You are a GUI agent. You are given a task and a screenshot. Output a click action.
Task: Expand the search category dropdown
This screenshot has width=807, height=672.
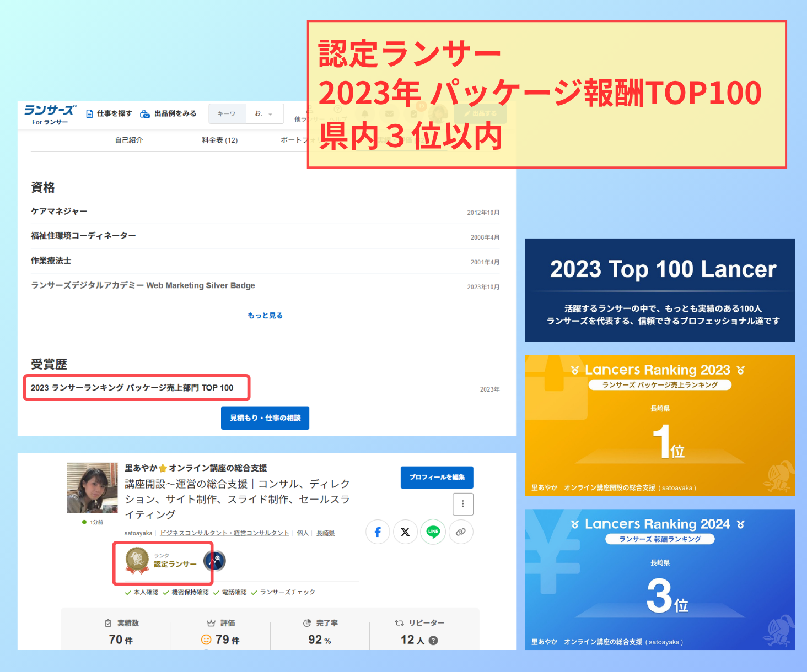(265, 113)
